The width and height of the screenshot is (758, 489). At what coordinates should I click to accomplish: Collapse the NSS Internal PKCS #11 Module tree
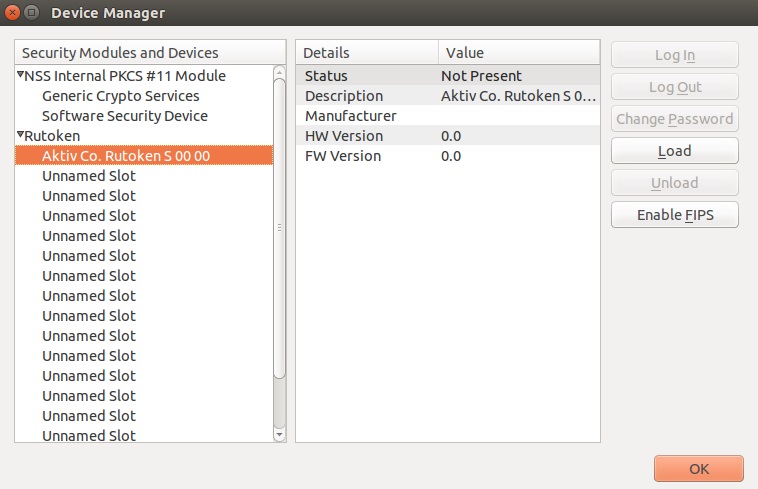(20, 75)
